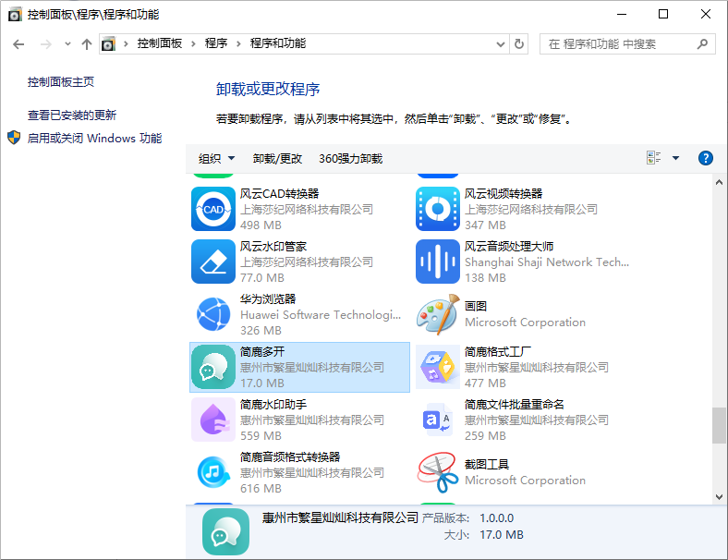Select 简鹿文件批量重命名 program name

515,404
